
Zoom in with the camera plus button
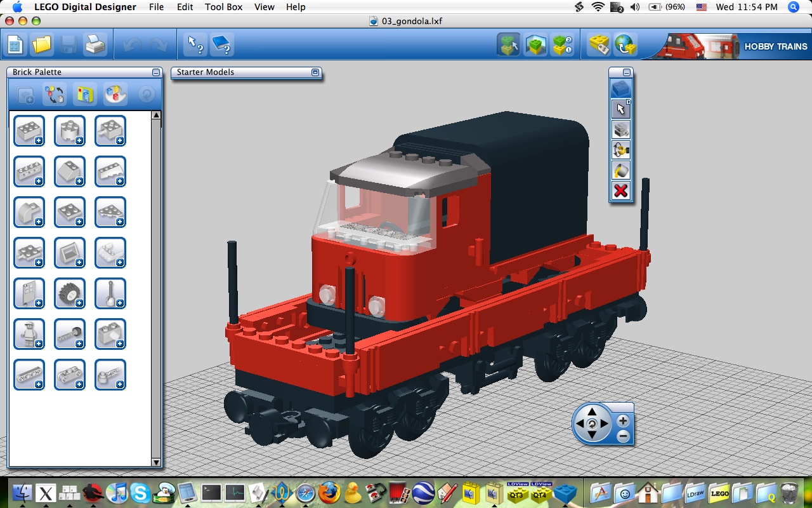(x=623, y=420)
